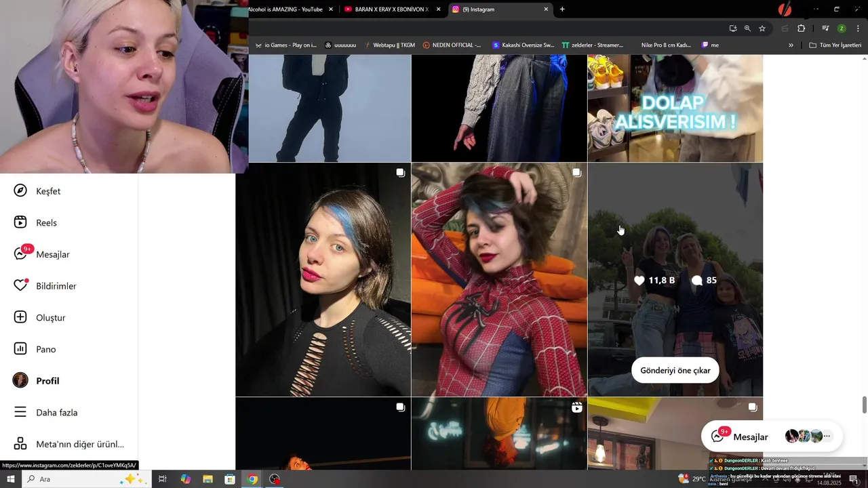Click the install app icon in address bar
The height and width of the screenshot is (488, 868).
pyautogui.click(x=733, y=28)
